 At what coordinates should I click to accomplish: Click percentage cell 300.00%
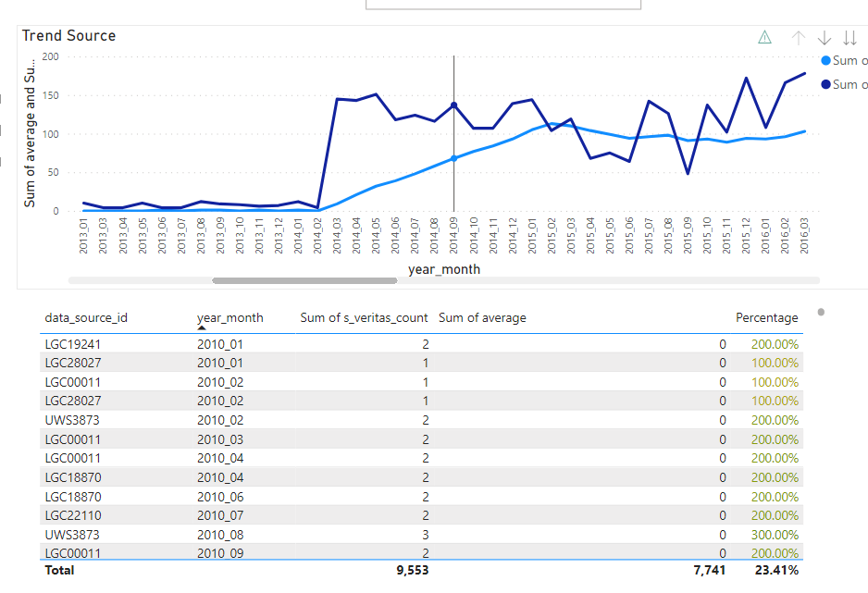point(775,535)
